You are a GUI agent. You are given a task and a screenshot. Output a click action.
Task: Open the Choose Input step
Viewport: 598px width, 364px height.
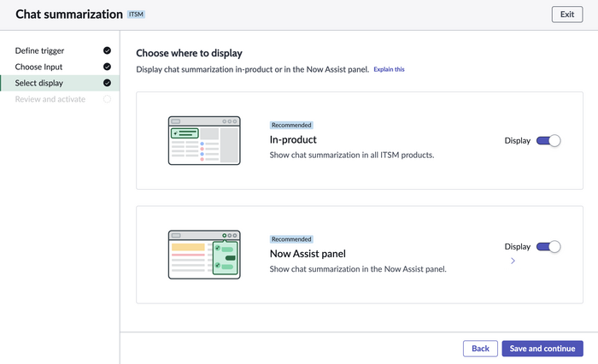(60, 67)
